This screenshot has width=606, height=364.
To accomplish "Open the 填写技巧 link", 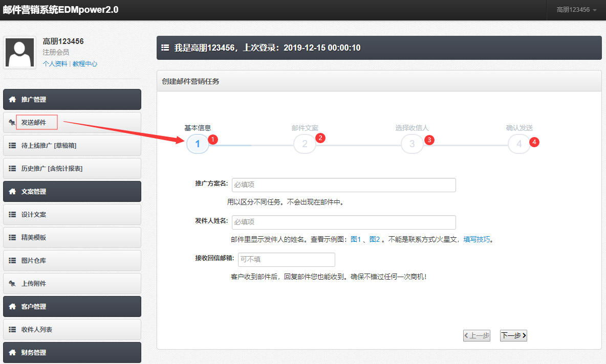I will tap(477, 239).
